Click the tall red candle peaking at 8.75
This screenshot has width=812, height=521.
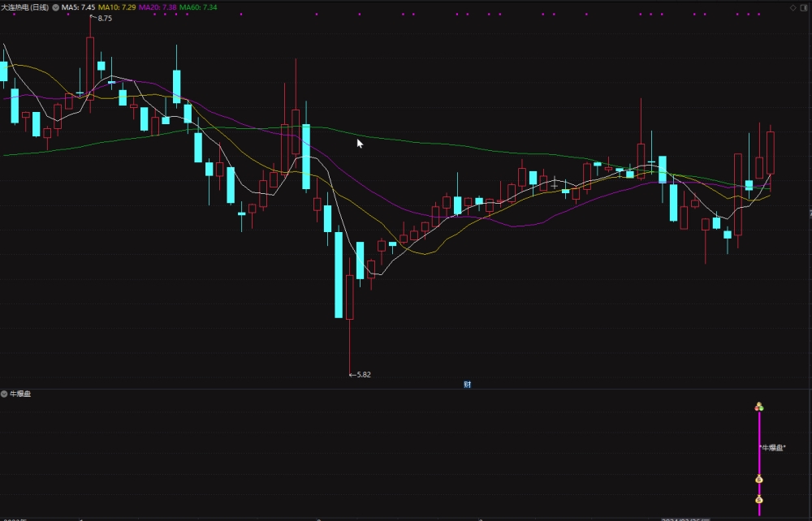[x=90, y=67]
